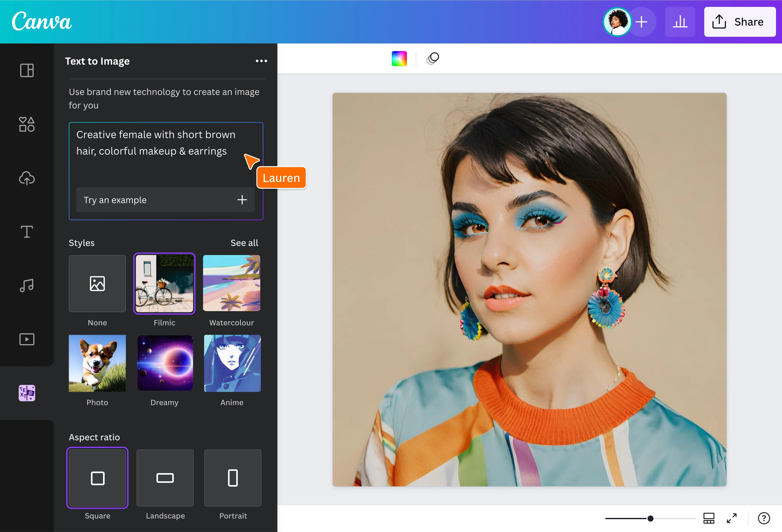Open the Audio panel
The image size is (782, 532).
[27, 285]
